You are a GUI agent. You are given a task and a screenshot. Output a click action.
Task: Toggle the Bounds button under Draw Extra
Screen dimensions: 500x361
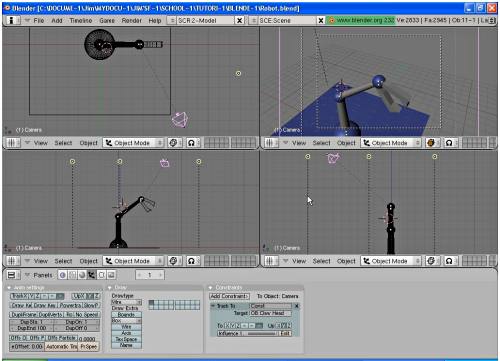coord(126,315)
